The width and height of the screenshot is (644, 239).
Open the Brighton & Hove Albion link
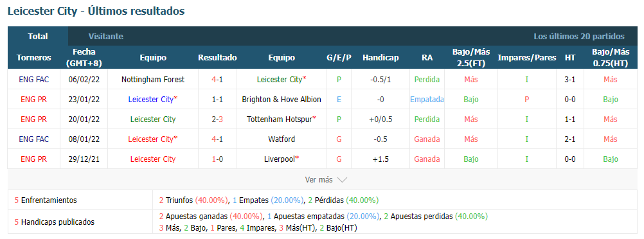pos(282,100)
